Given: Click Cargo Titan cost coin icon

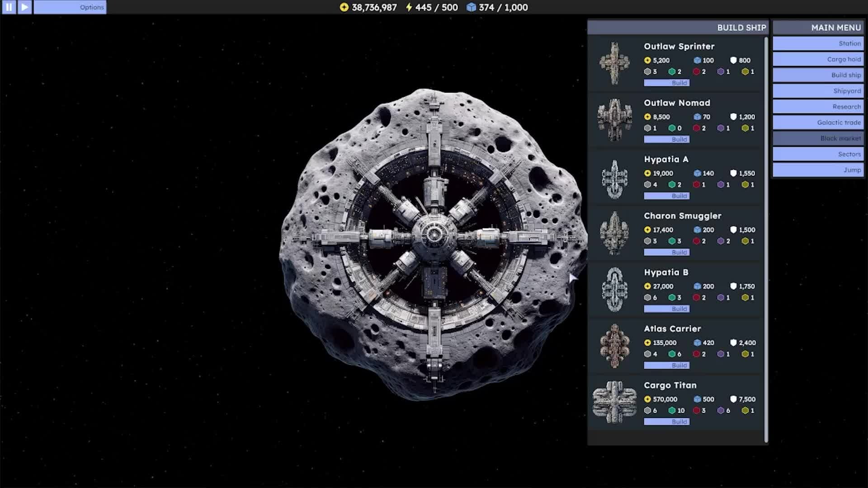Looking at the screenshot, I should coord(647,399).
